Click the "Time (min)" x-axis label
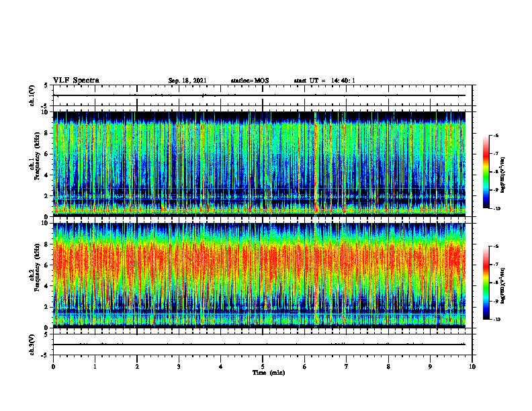532x411 pixels. click(x=269, y=373)
